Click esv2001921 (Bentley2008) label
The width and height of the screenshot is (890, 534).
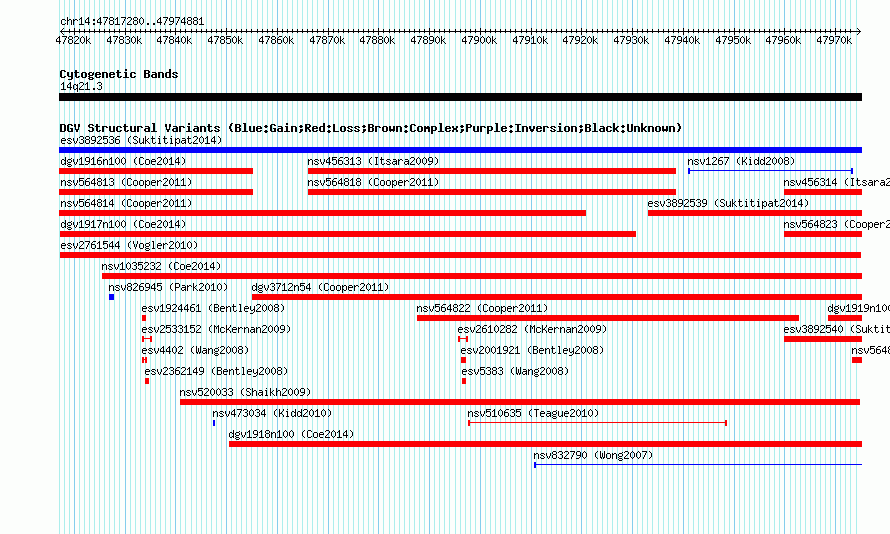(x=532, y=350)
